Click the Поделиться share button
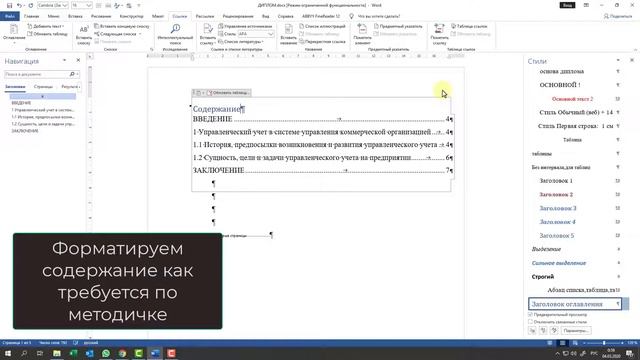 click(x=618, y=16)
